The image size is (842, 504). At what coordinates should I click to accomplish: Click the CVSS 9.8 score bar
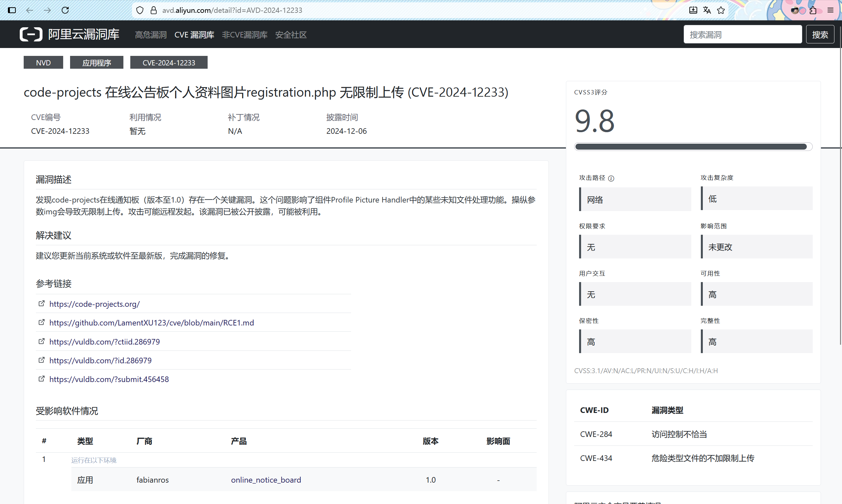[x=693, y=147]
